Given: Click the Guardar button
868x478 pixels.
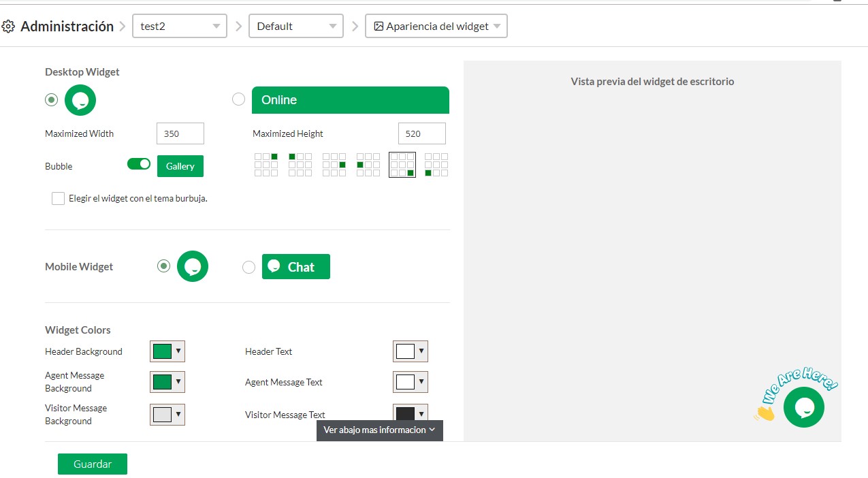Looking at the screenshot, I should [92, 464].
